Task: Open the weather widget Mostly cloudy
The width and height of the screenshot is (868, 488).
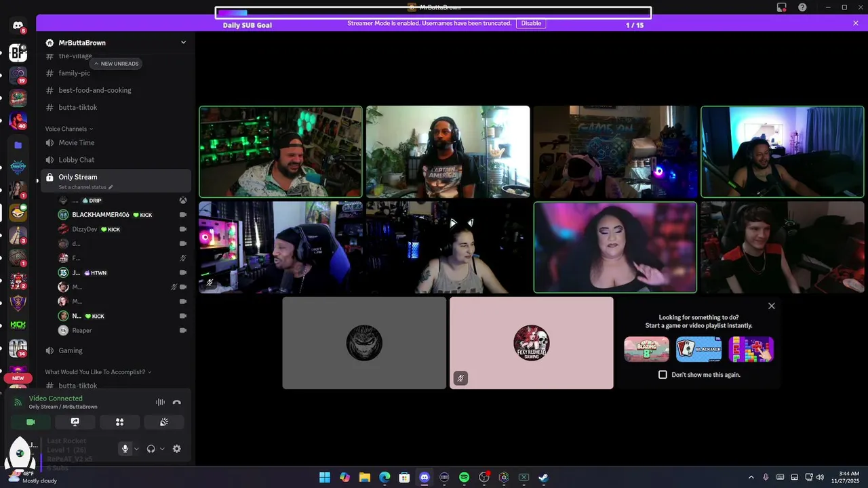Action: (34, 477)
